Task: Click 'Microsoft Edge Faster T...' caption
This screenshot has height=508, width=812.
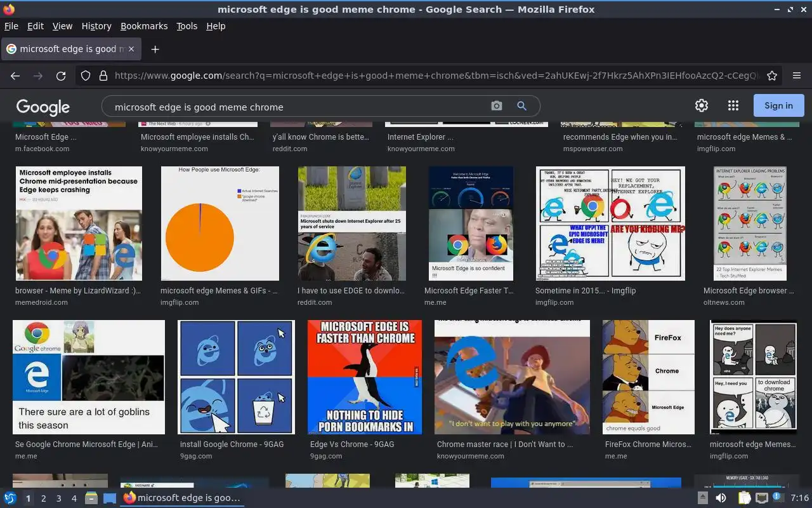Action: (469, 291)
